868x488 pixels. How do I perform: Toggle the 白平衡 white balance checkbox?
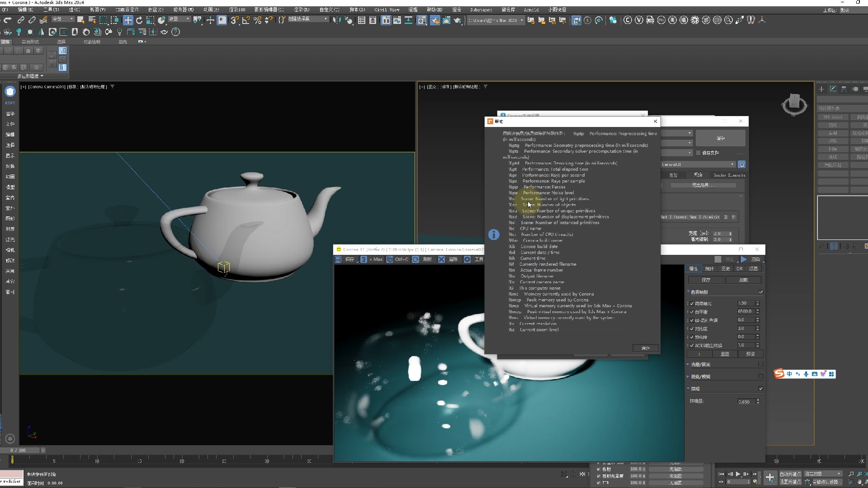(x=692, y=312)
